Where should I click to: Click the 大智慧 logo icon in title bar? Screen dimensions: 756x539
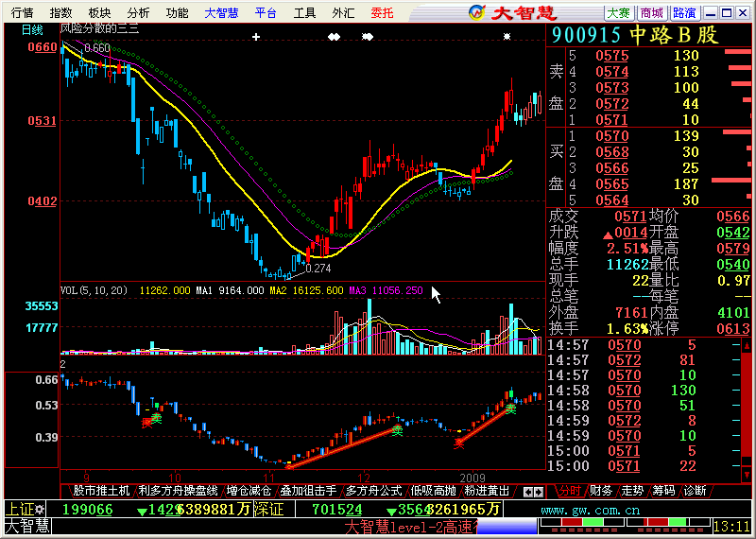tap(477, 13)
